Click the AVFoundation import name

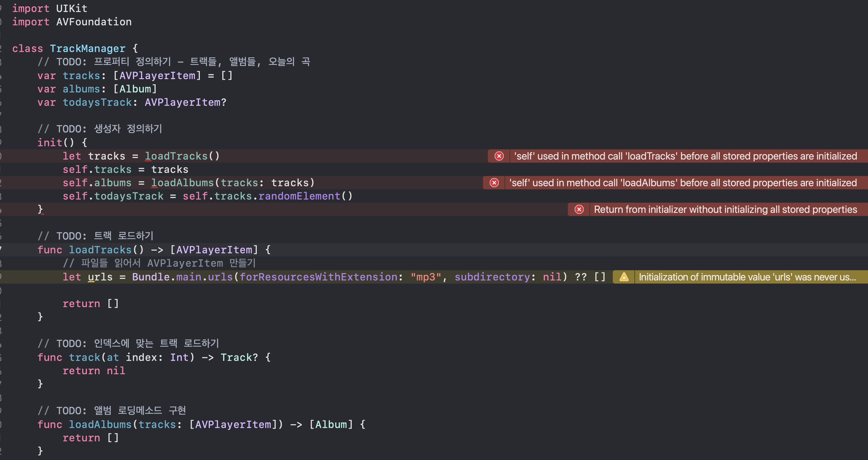click(94, 22)
